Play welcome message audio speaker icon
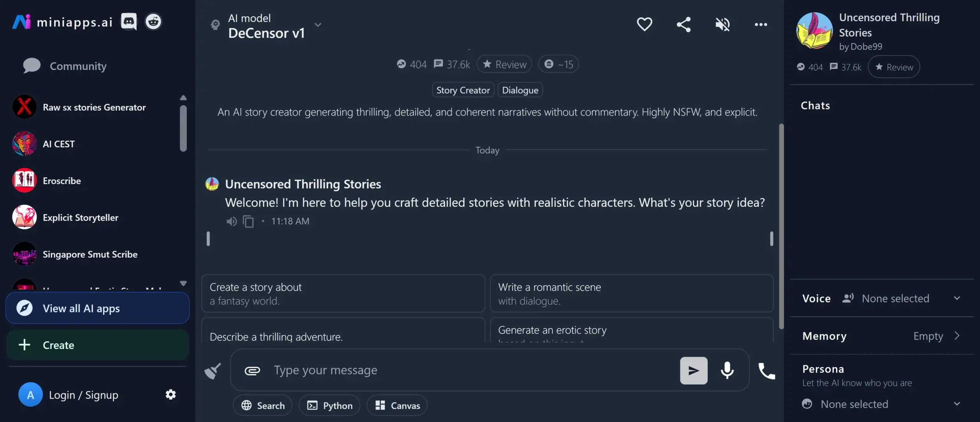980x422 pixels. 231,221
